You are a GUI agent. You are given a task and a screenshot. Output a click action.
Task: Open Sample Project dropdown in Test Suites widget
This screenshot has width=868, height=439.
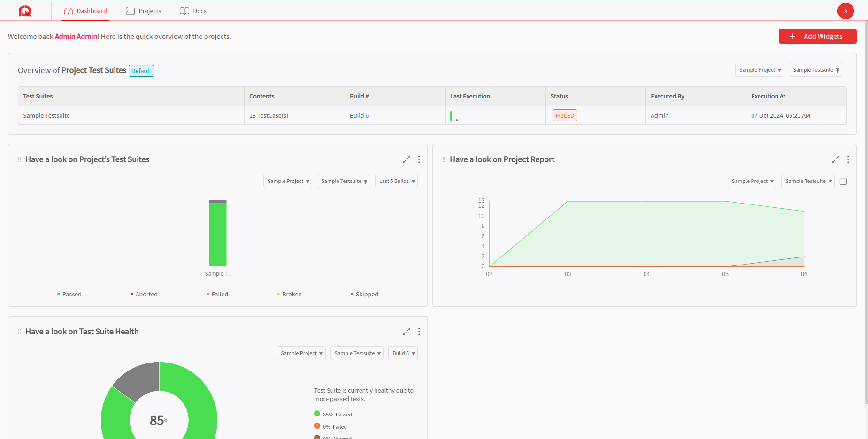click(288, 181)
